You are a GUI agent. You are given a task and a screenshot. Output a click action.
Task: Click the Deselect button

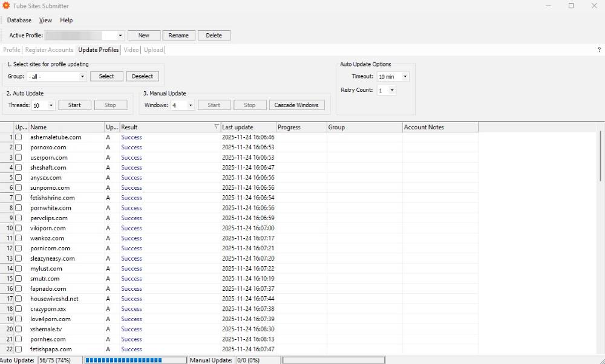[x=143, y=76]
